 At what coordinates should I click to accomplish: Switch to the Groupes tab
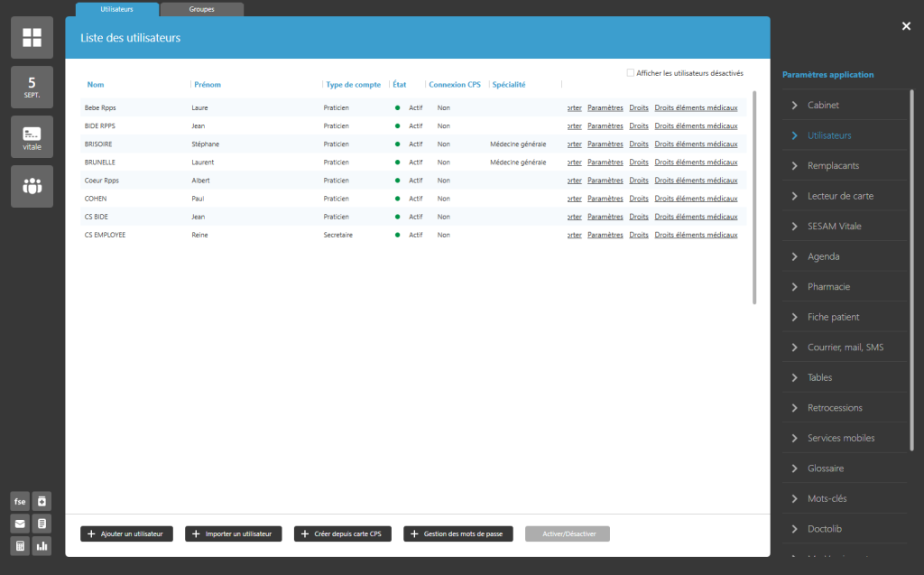[x=201, y=9]
